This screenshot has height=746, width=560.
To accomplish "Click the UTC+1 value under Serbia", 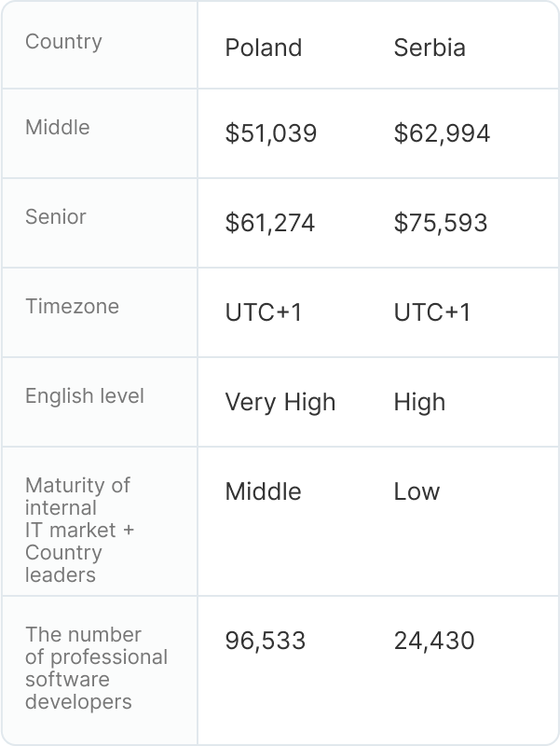I will [432, 312].
